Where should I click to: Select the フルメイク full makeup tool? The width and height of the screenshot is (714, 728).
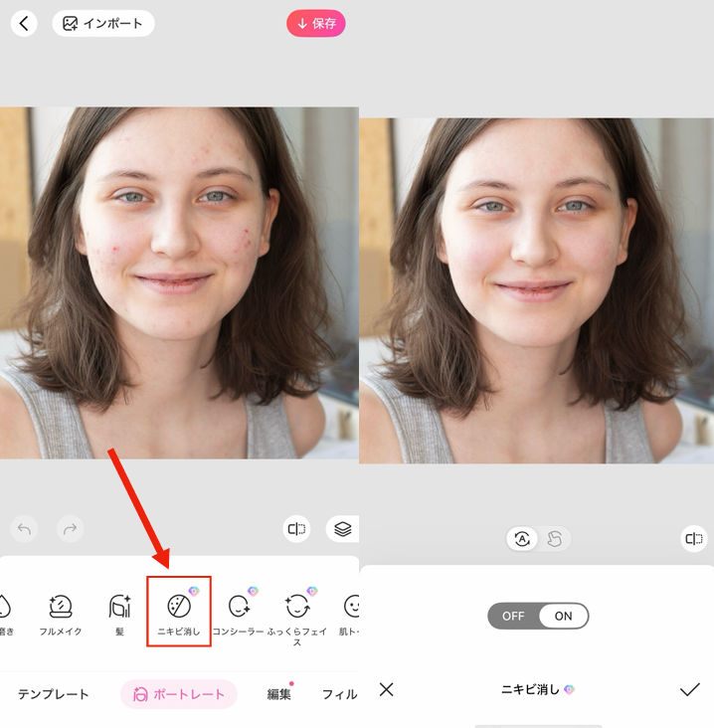[x=61, y=613]
